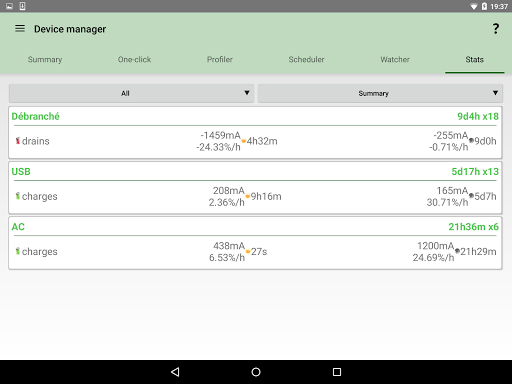Tap the green battery icon in USB row
Image resolution: width=512 pixels, height=384 pixels.
point(18,196)
